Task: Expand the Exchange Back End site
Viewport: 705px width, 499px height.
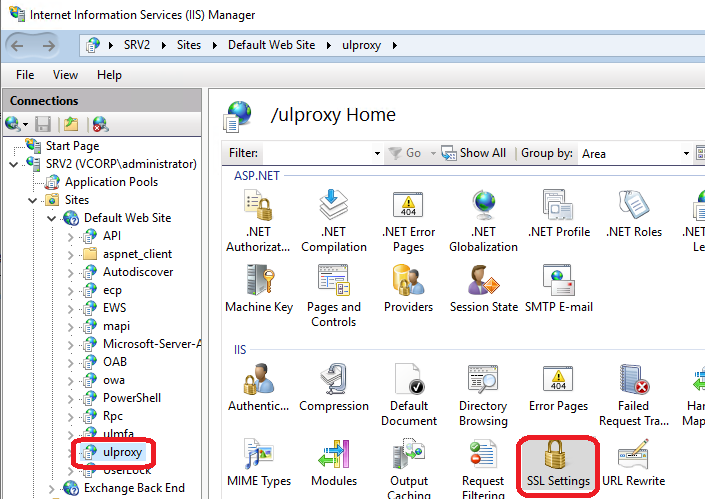Action: 52,489
